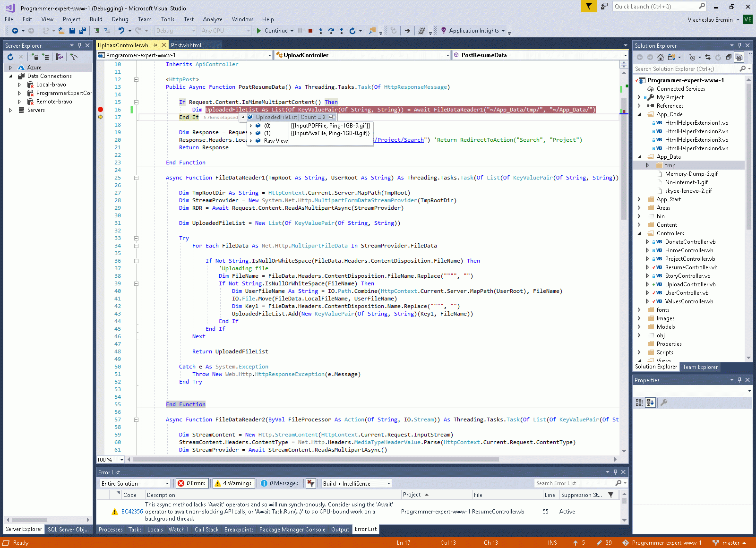
Task: Click Home icon in Solution Explorer toolbar
Action: (661, 57)
